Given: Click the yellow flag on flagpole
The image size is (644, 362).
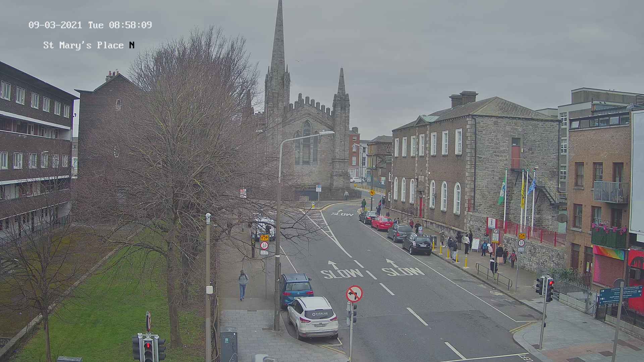Looking at the screenshot, I should [x=522, y=194].
